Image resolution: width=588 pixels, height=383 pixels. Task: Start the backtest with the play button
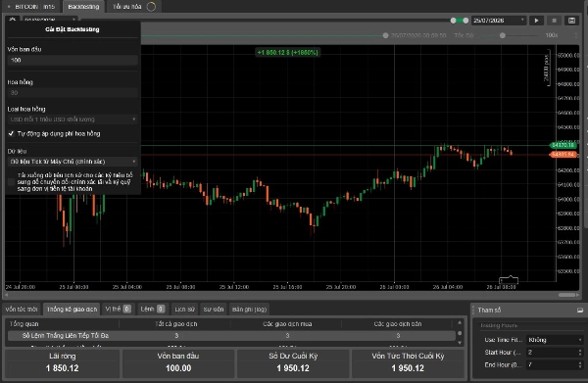536,21
